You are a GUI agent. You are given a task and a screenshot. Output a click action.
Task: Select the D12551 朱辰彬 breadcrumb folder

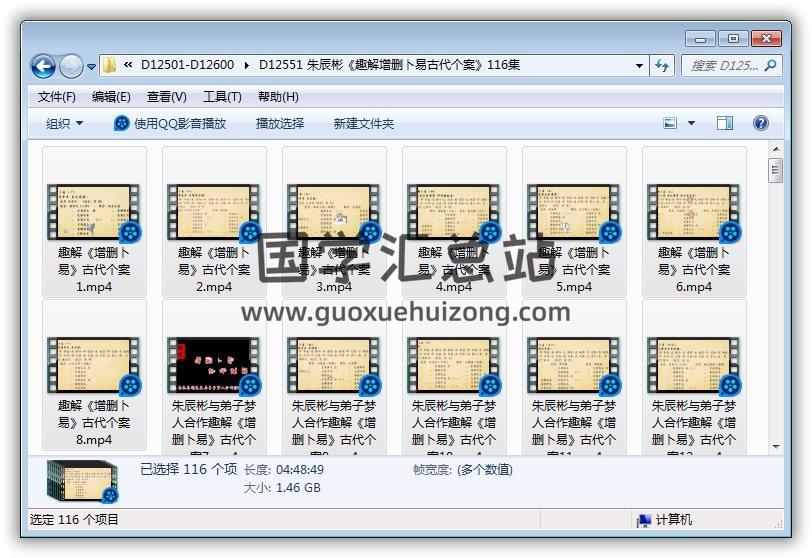click(x=389, y=65)
